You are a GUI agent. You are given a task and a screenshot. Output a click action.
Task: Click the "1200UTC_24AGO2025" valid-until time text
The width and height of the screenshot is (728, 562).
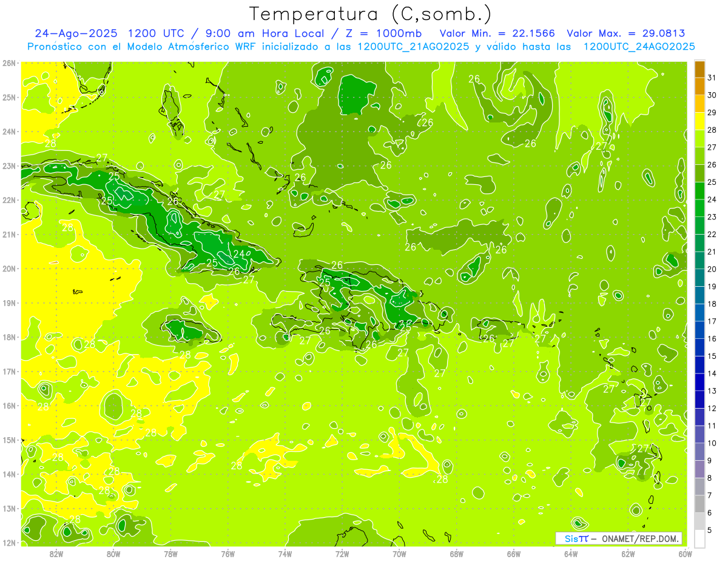[639, 47]
